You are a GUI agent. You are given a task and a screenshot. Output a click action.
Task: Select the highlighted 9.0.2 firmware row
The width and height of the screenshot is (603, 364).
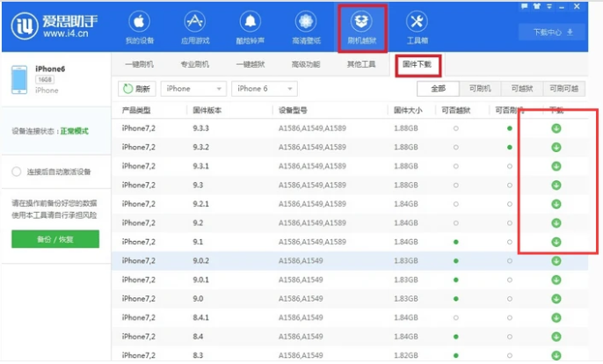click(x=350, y=261)
